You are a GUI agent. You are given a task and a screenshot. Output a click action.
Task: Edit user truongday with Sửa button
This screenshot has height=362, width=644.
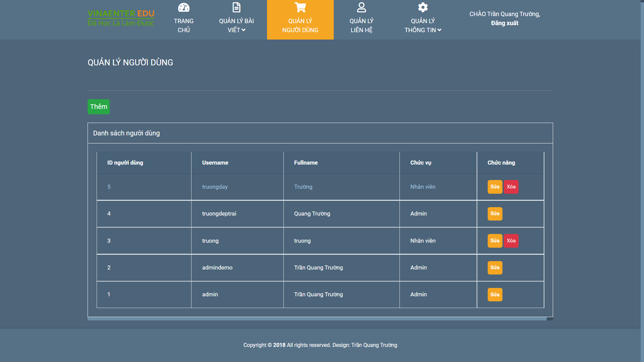(x=495, y=187)
